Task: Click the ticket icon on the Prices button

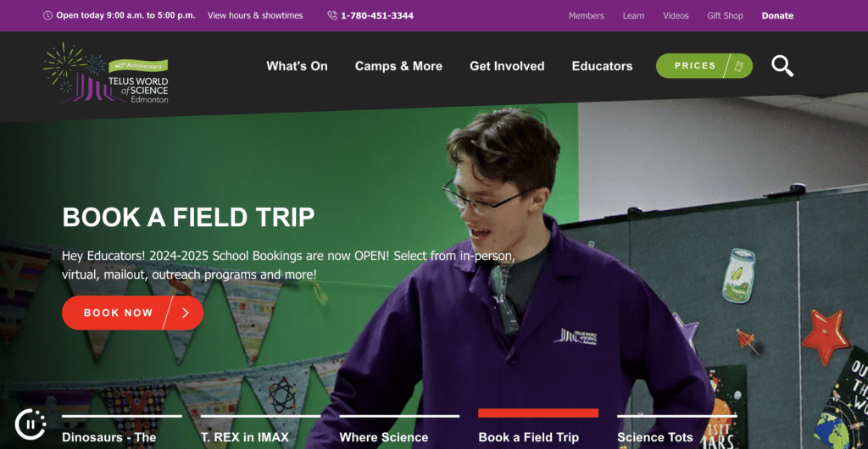Action: (738, 66)
